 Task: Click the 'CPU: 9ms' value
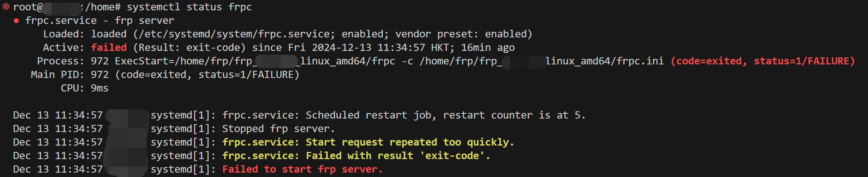tap(99, 88)
